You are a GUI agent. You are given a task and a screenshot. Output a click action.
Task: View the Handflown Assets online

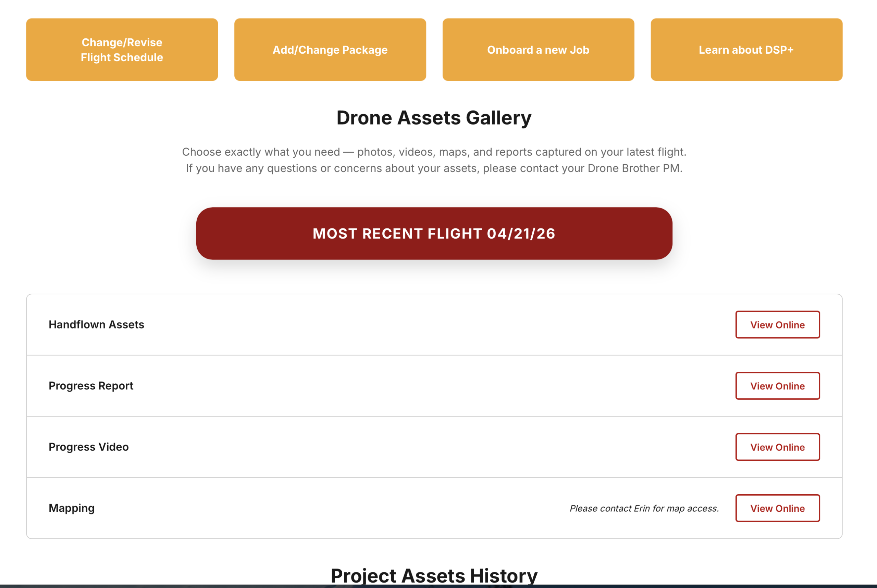click(777, 324)
